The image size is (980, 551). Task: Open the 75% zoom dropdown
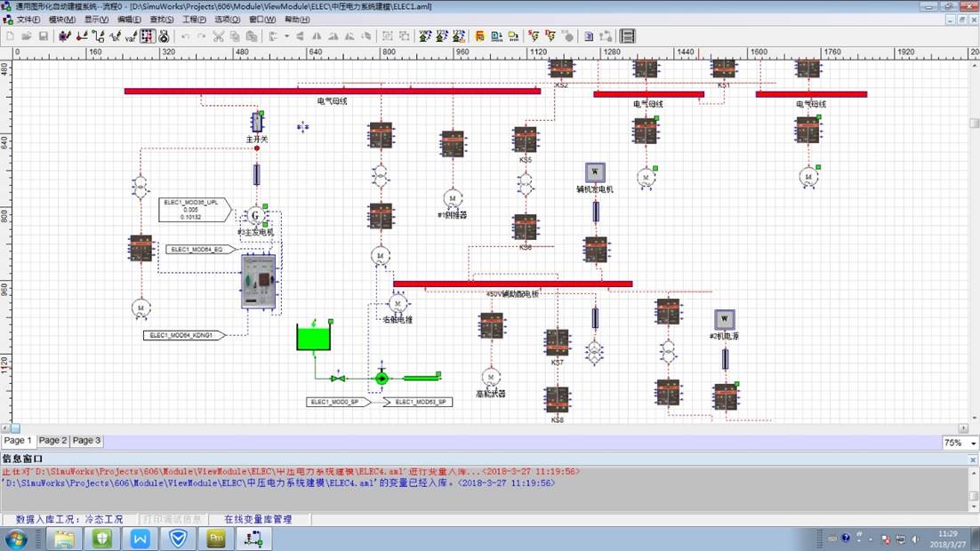(959, 442)
